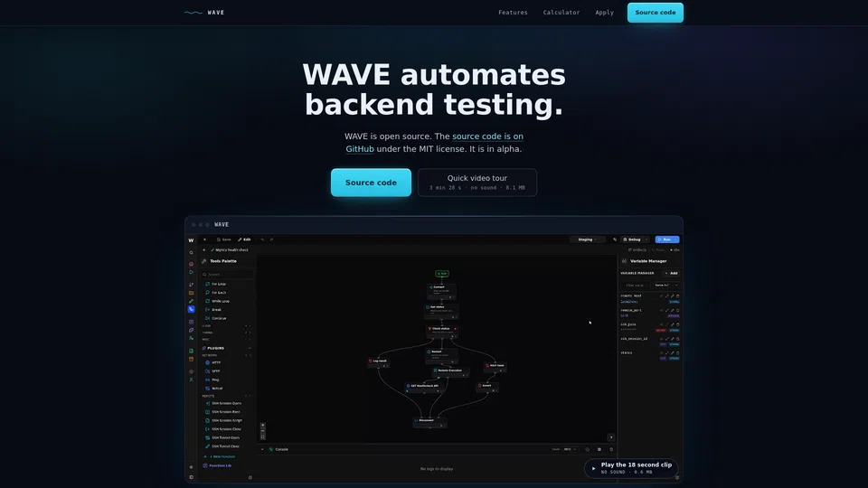Open the dropdown arrow next to Debug

[646, 239]
